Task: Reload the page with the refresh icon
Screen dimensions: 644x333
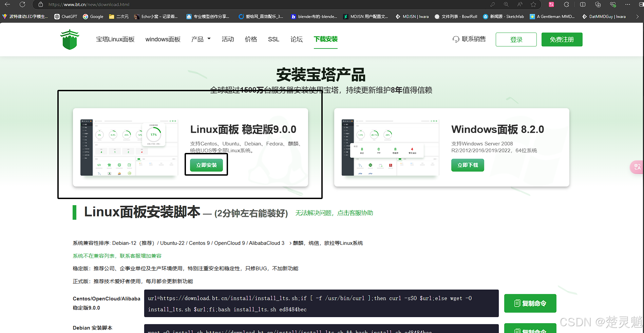Action: [22, 4]
